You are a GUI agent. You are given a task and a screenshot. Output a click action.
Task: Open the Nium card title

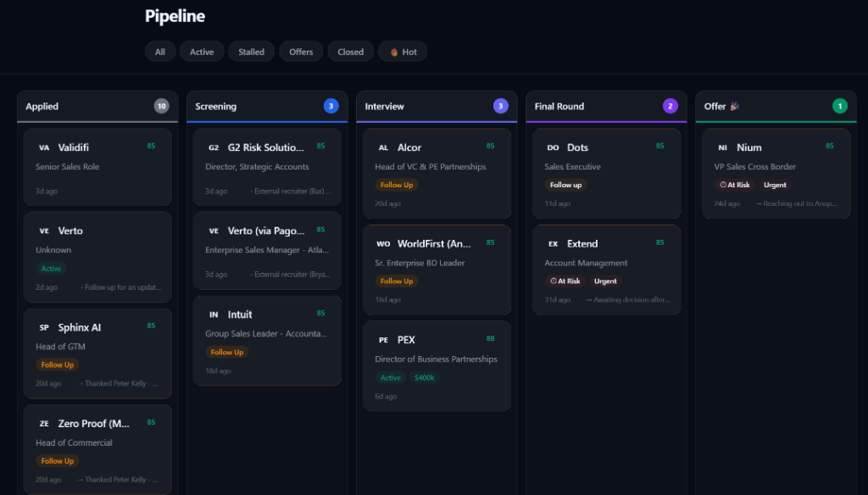[x=749, y=147]
